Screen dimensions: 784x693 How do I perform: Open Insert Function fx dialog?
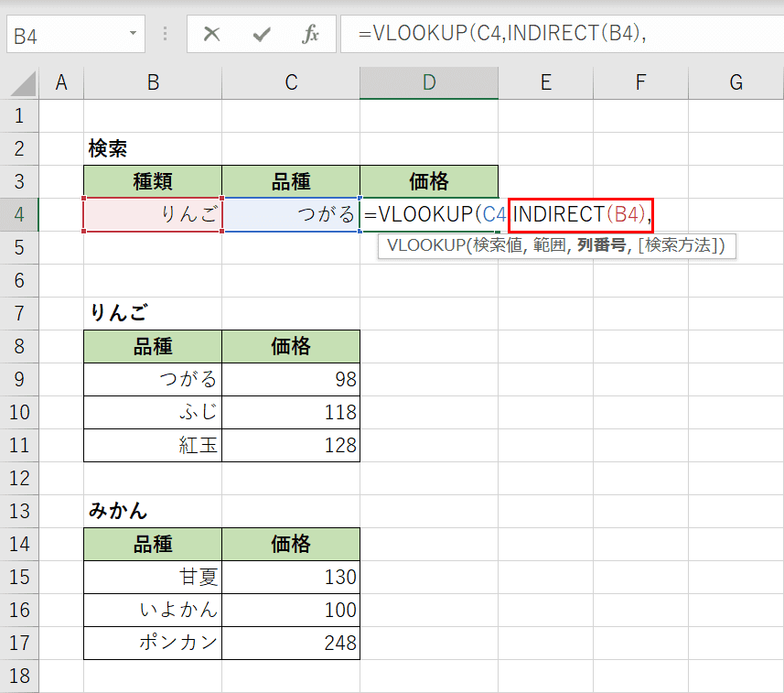click(x=310, y=34)
